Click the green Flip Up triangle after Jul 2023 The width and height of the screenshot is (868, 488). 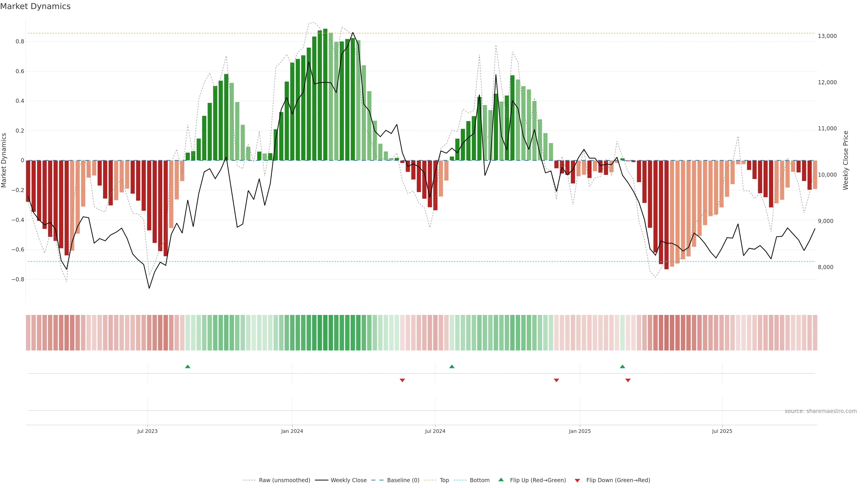tap(188, 366)
